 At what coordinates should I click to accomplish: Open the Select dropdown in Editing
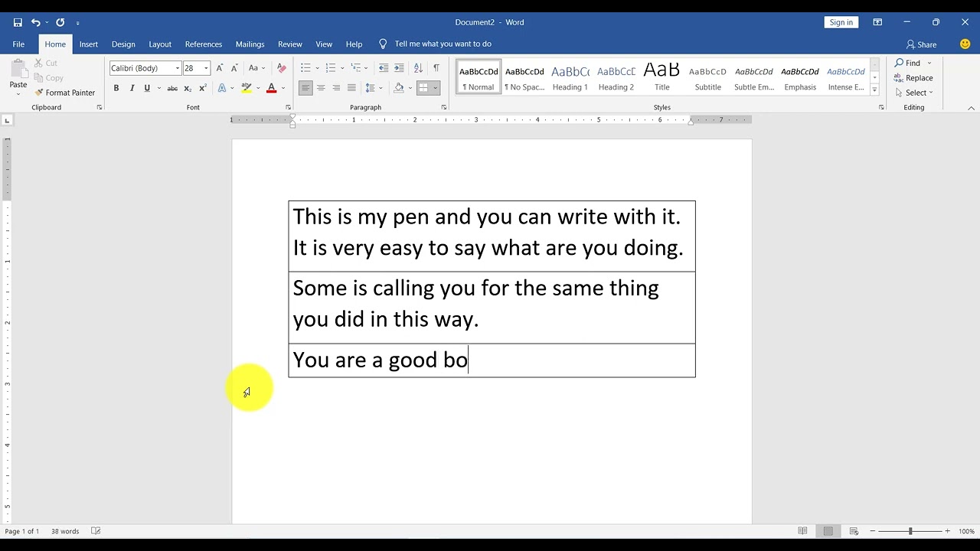913,93
